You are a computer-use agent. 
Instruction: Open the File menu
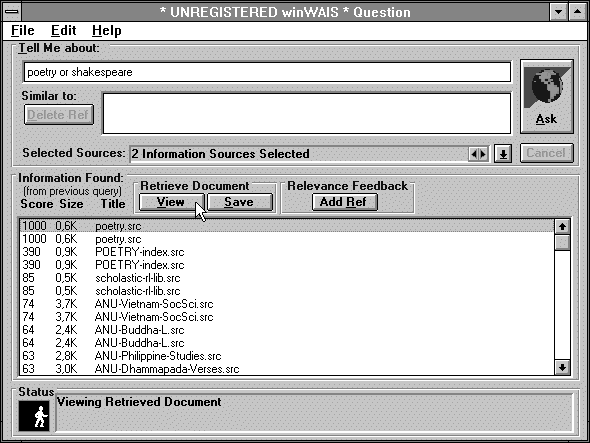[23, 30]
